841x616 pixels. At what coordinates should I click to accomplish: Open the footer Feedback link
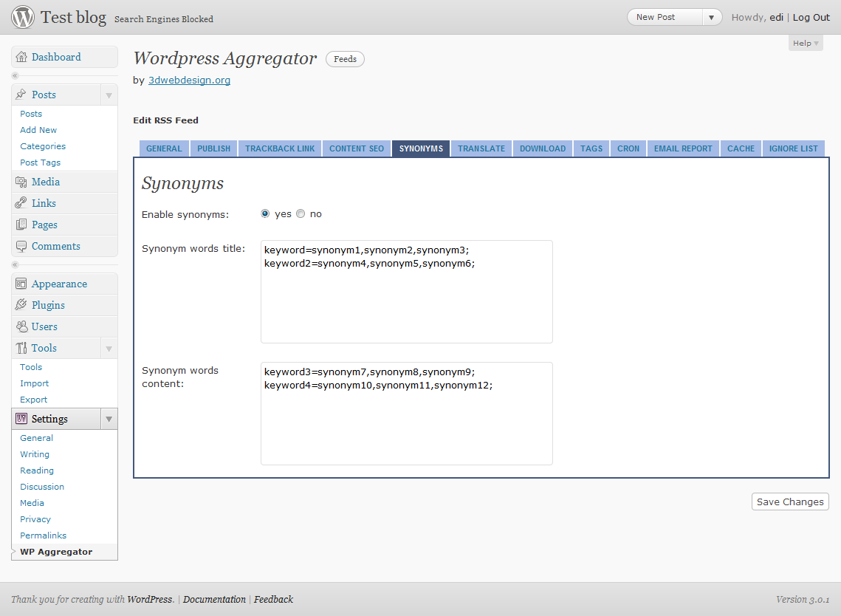coord(273,599)
